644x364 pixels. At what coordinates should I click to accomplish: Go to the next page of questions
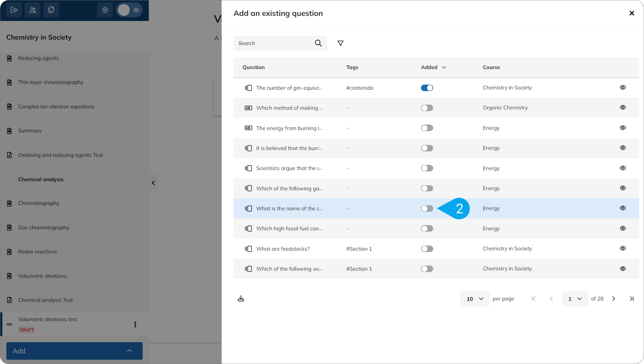(x=614, y=299)
